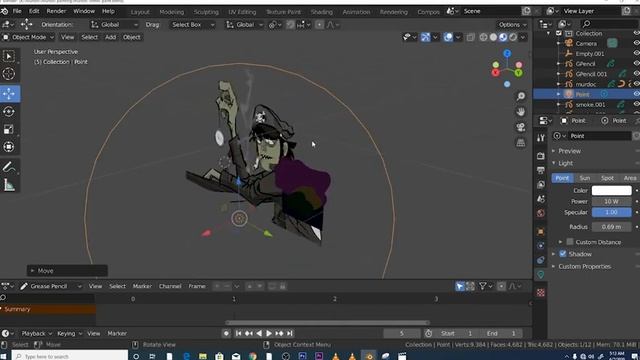Viewport: 640px width, 360px height.
Task: Select the Select Box tool in toolbar
Action: 9,56
